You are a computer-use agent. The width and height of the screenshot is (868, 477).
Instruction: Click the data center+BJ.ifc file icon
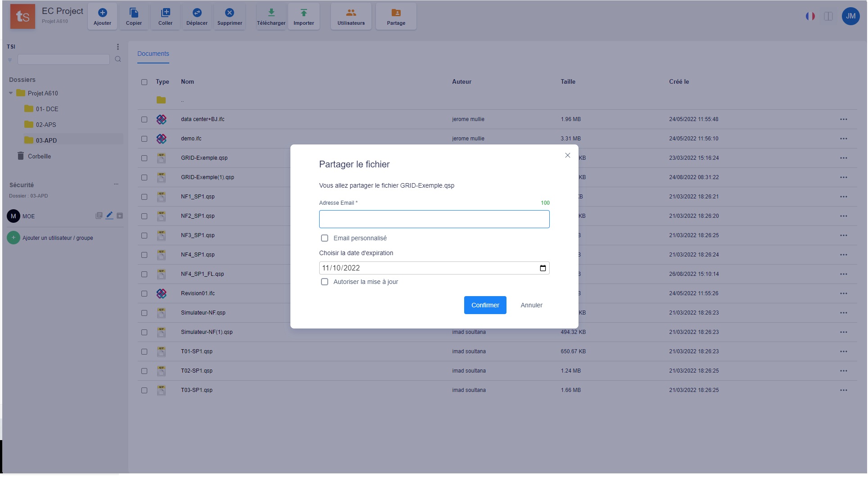click(x=161, y=119)
